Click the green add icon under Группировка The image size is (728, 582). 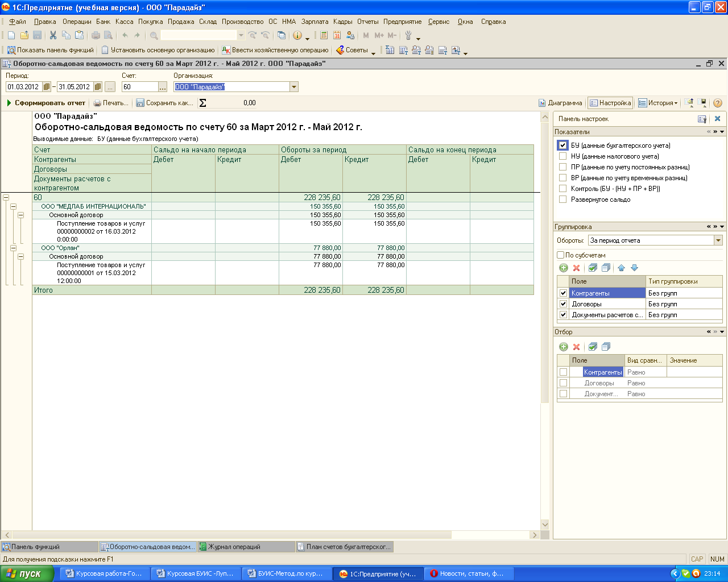coord(564,268)
